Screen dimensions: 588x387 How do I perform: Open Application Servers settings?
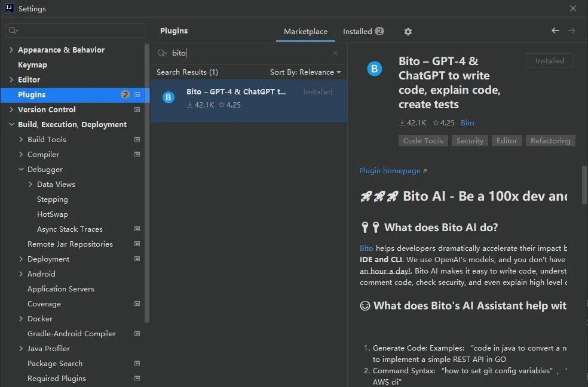[x=61, y=289]
